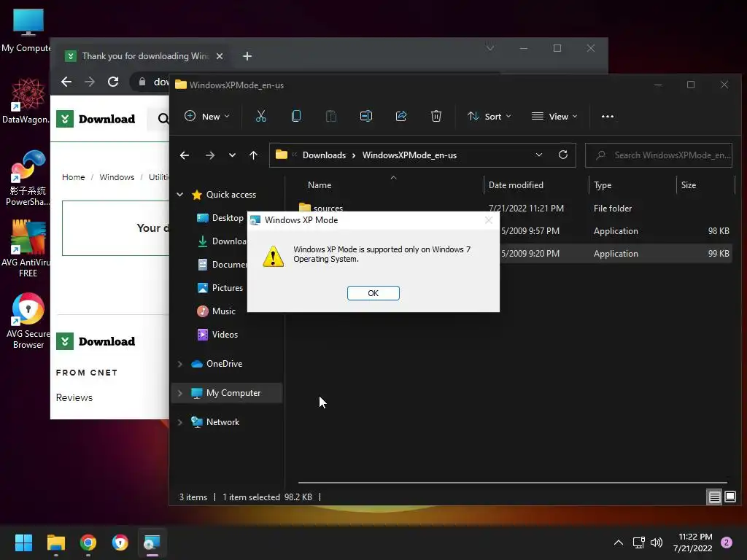This screenshot has height=560, width=747.
Task: Click Downloads in the address breadcrumb
Action: pos(324,155)
